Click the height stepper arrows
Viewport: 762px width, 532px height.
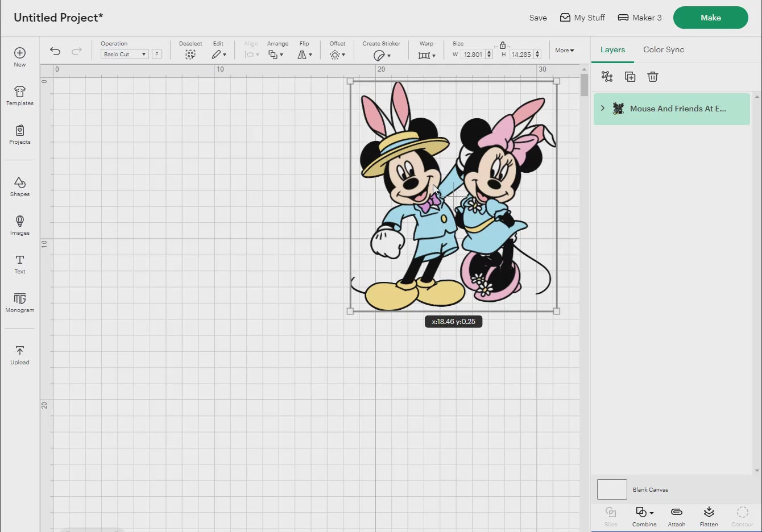tap(537, 55)
